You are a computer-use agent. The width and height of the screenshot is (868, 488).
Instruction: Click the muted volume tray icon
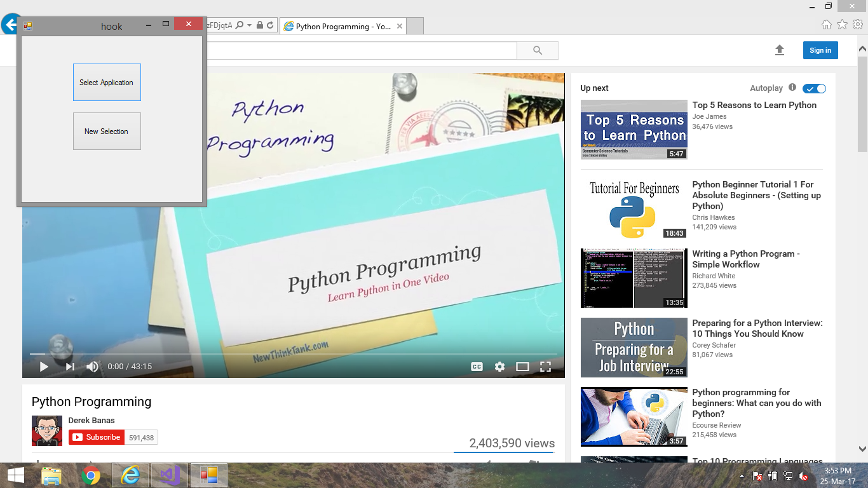pyautogui.click(x=803, y=475)
